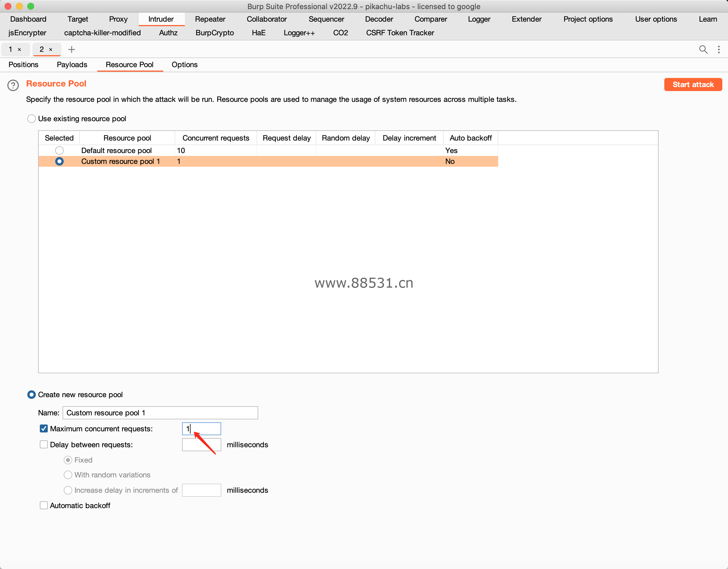Open the captcha-killer-modified tab
728x569 pixels.
102,33
